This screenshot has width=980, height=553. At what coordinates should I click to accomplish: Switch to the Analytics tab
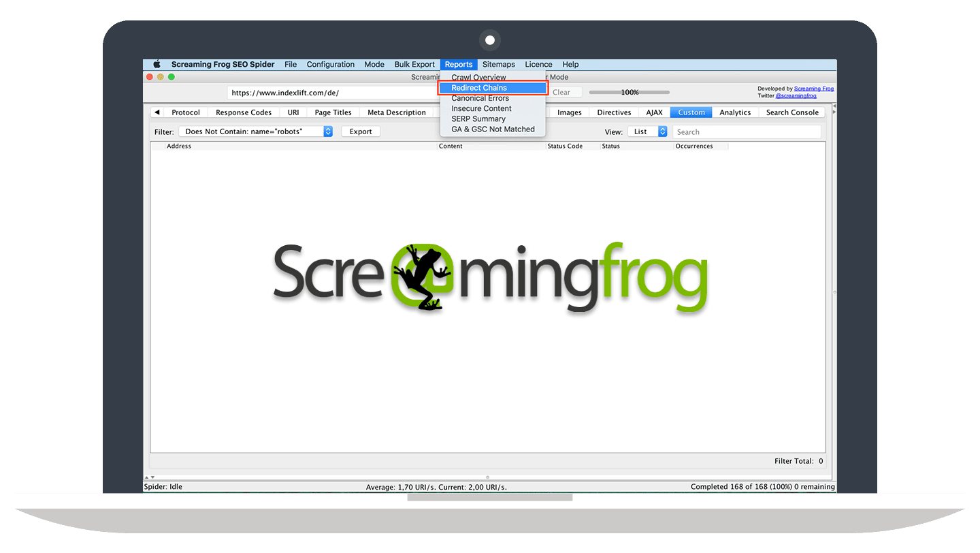[x=735, y=112]
